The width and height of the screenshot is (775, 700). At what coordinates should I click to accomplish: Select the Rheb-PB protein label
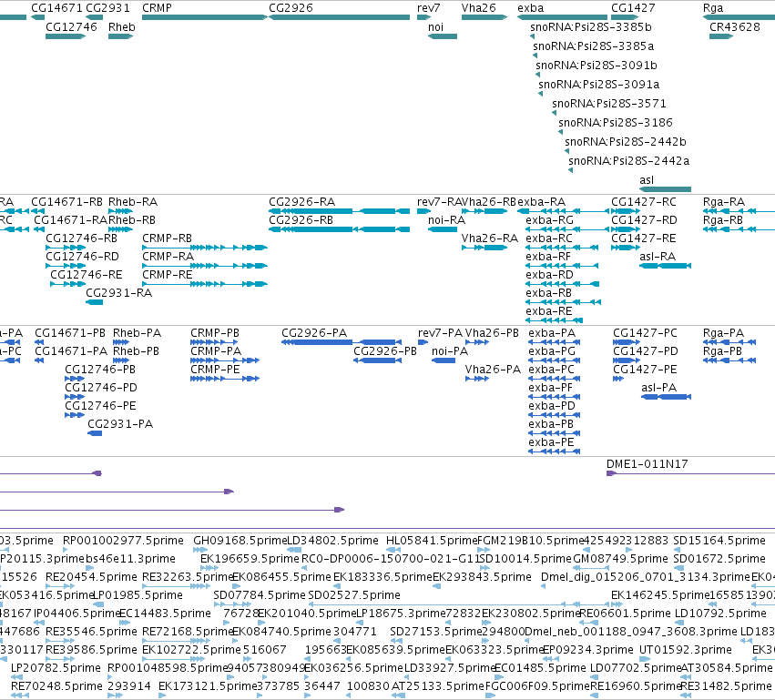click(136, 351)
